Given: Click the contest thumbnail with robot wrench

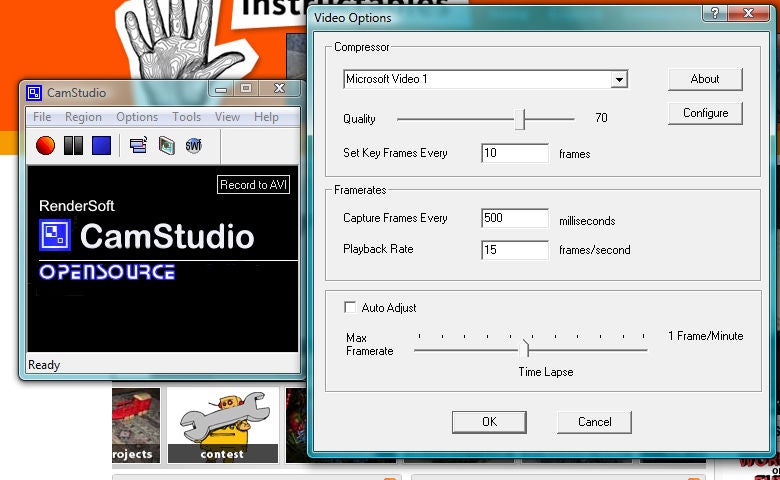Looking at the screenshot, I should [222, 425].
